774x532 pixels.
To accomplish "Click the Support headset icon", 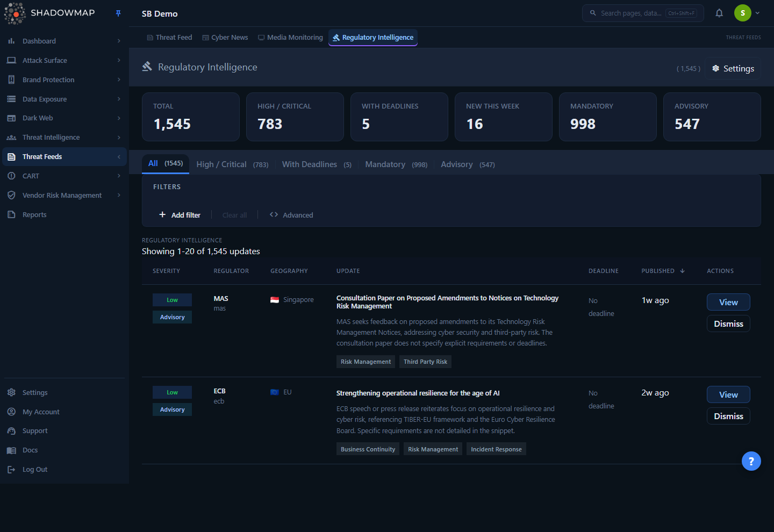I will pos(11,431).
